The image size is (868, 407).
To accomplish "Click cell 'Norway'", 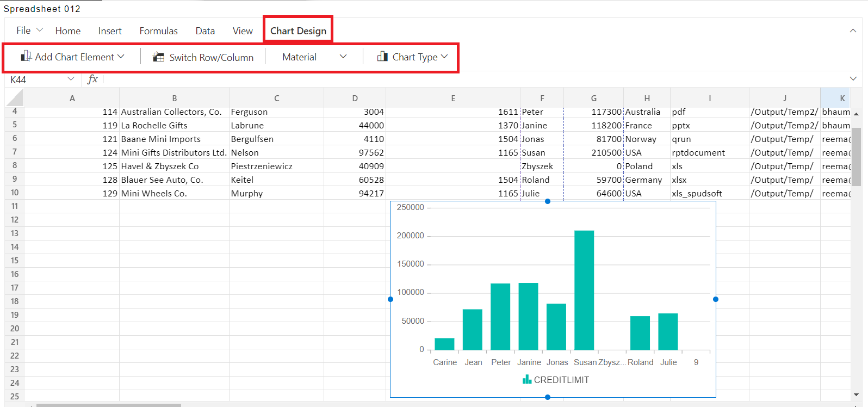I will pos(647,139).
